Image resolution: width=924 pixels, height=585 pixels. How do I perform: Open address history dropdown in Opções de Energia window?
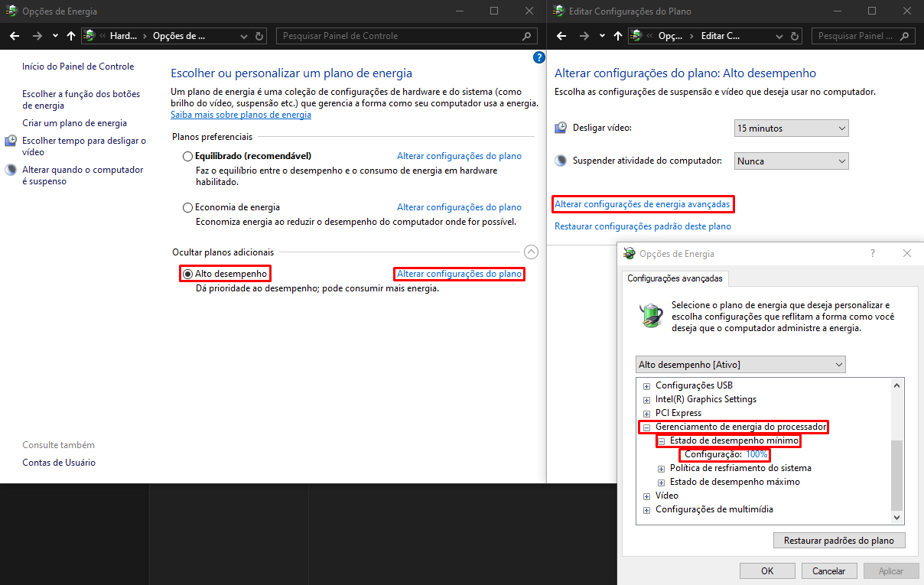pos(244,36)
